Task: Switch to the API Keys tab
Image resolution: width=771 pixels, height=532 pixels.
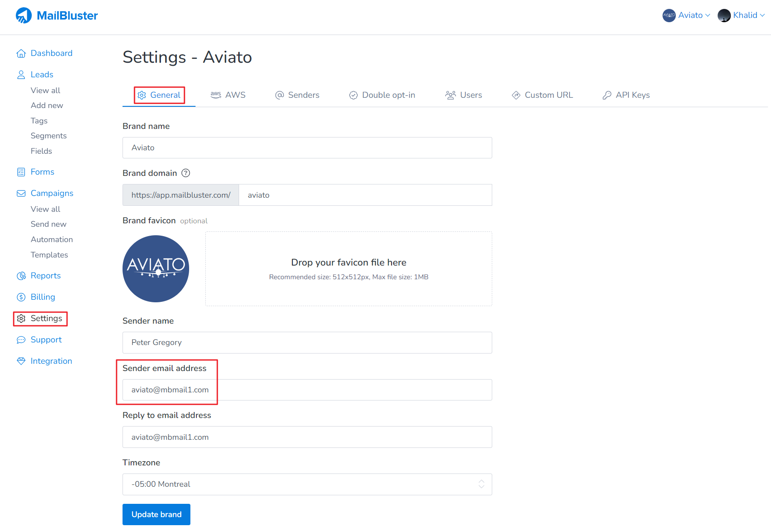Action: click(x=626, y=95)
